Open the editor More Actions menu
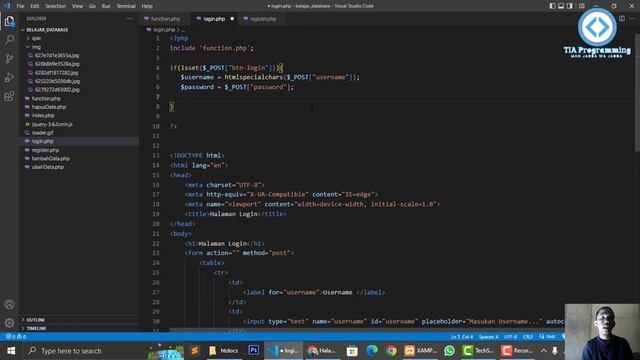The width and height of the screenshot is (640, 360). tap(632, 18)
